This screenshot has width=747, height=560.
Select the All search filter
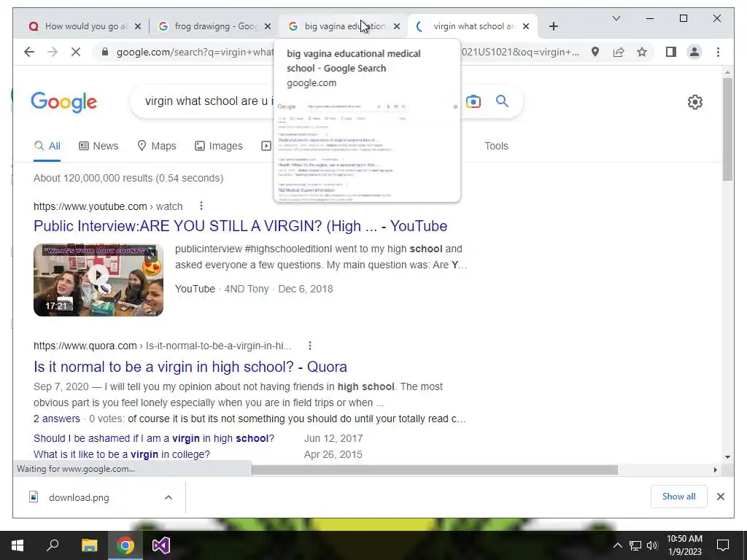click(47, 146)
